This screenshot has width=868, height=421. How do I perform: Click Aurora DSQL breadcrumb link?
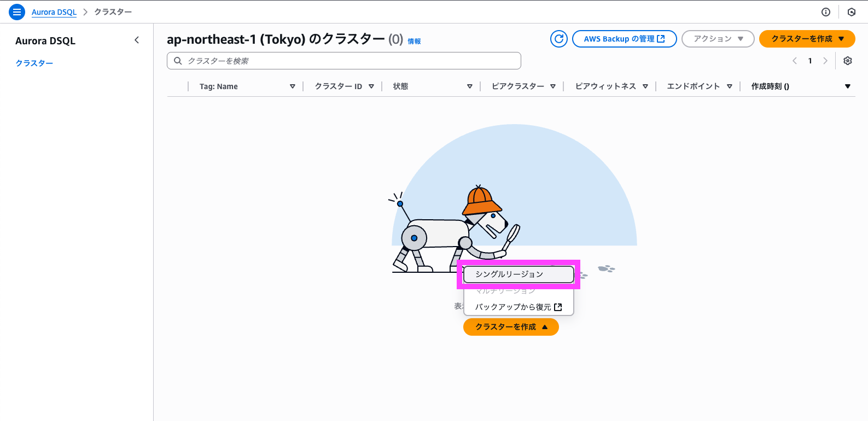[54, 12]
